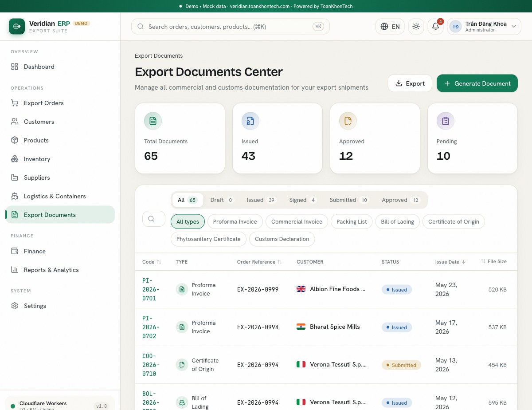Image resolution: width=532 pixels, height=410 pixels.
Task: Click the TD user avatar
Action: (x=455, y=27)
